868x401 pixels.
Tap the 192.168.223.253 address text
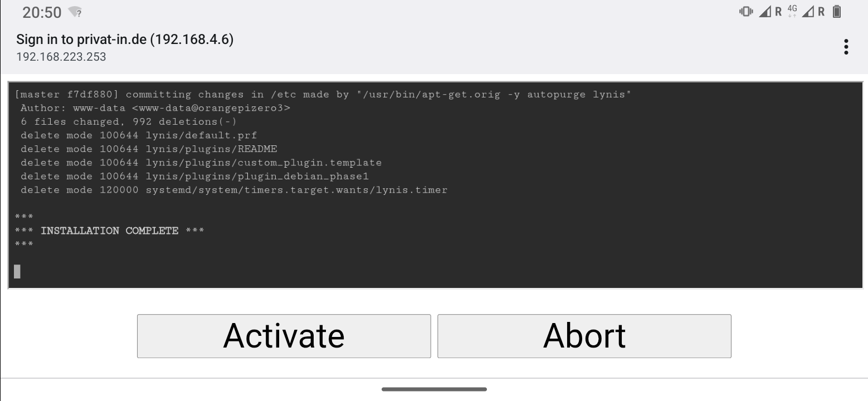click(x=61, y=57)
